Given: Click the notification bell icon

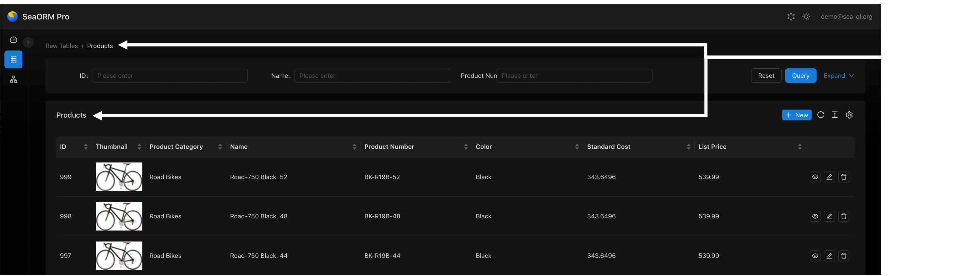Looking at the screenshot, I should click(791, 17).
